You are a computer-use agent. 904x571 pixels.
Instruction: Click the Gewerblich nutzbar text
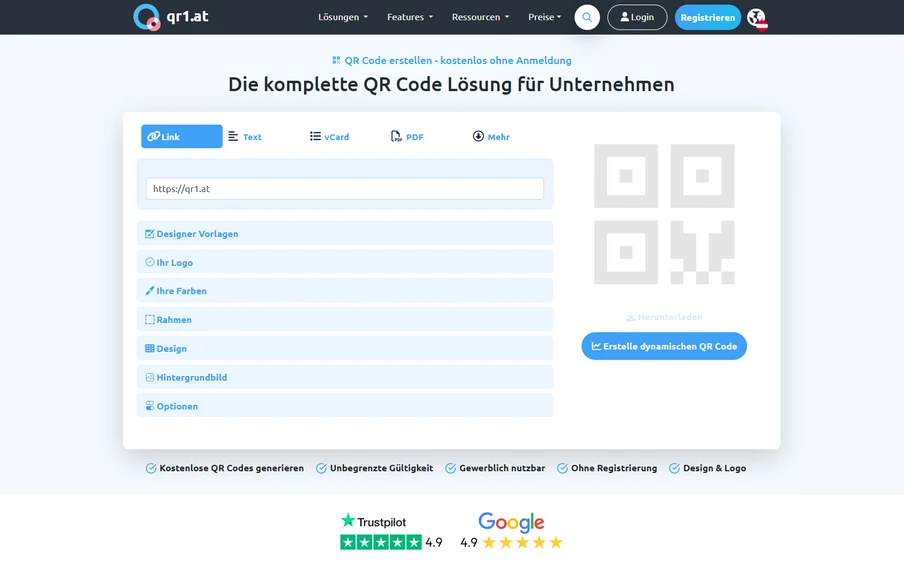click(x=502, y=468)
